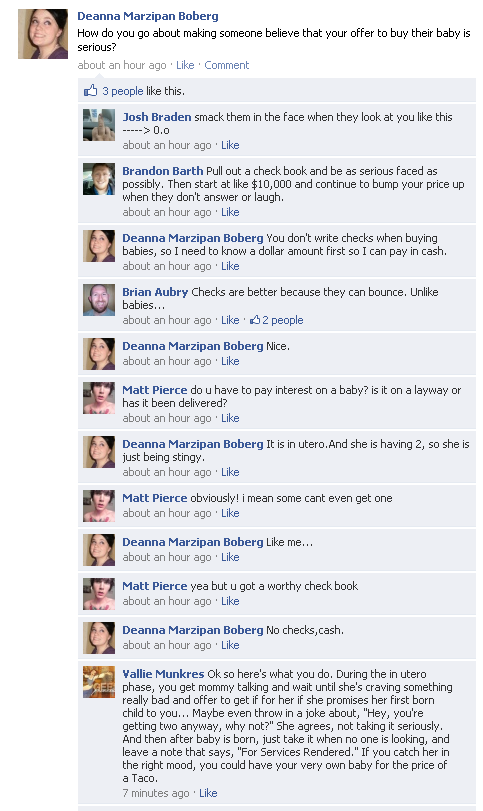Open Brian Aubry's profile thumbnail
483x811 pixels.
pos(99,299)
